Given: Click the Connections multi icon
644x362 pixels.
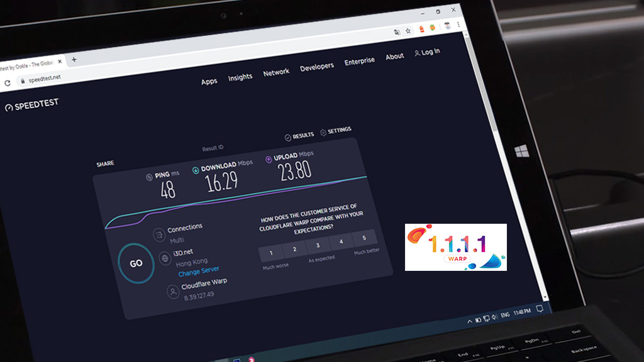Looking at the screenshot, I should [x=159, y=235].
